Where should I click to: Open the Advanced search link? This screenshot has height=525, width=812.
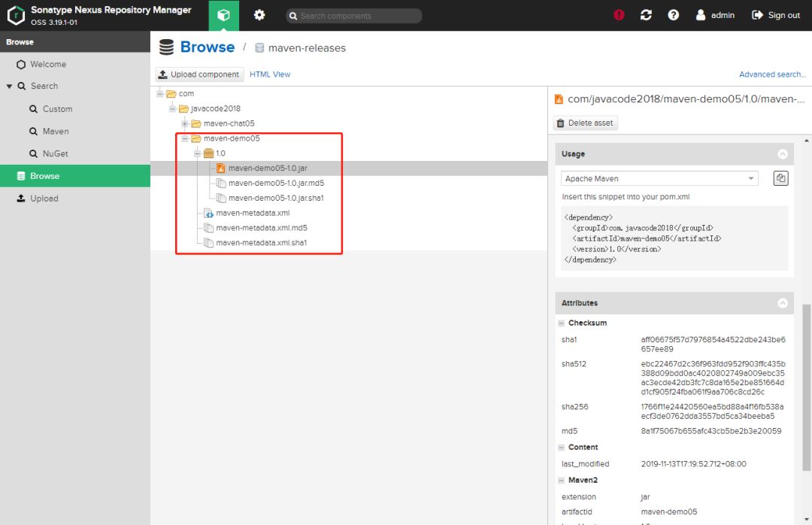772,74
